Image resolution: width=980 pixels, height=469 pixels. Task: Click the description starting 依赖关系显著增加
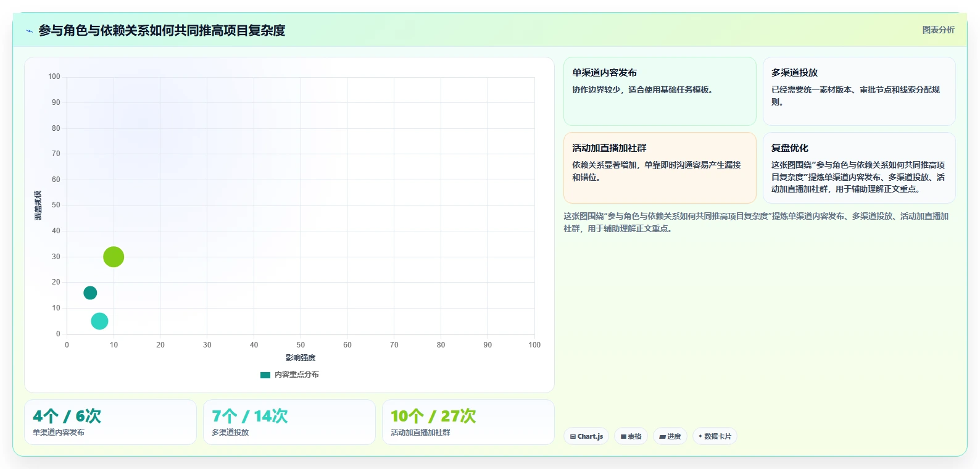coord(656,171)
